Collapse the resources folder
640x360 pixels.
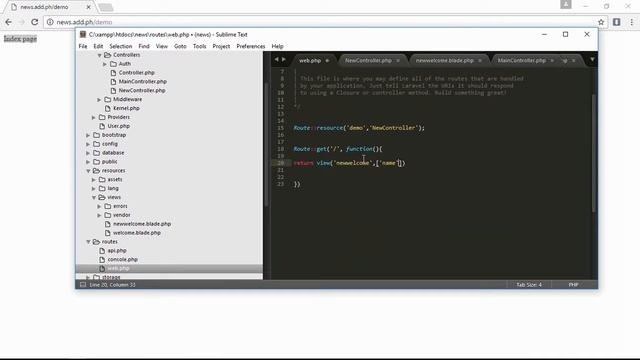click(x=88, y=171)
